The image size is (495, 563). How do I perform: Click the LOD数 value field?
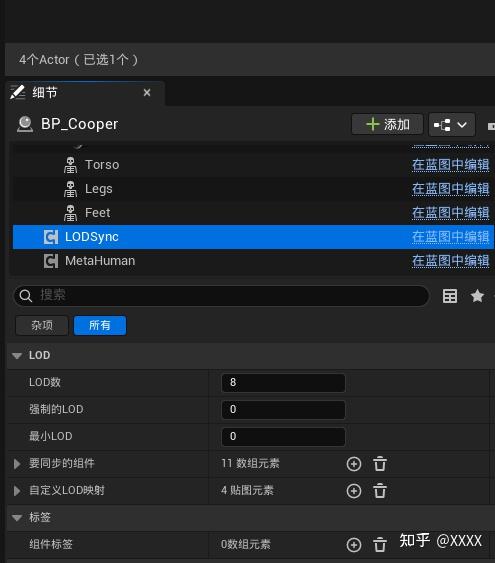283,382
